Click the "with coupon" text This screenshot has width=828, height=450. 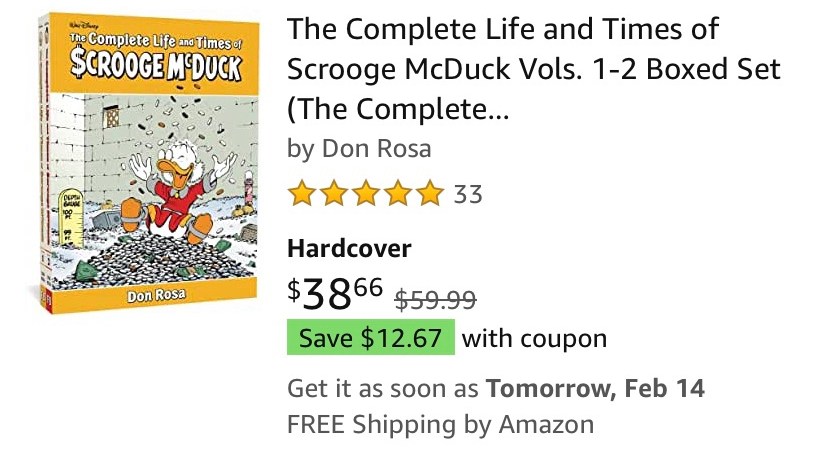(x=534, y=338)
